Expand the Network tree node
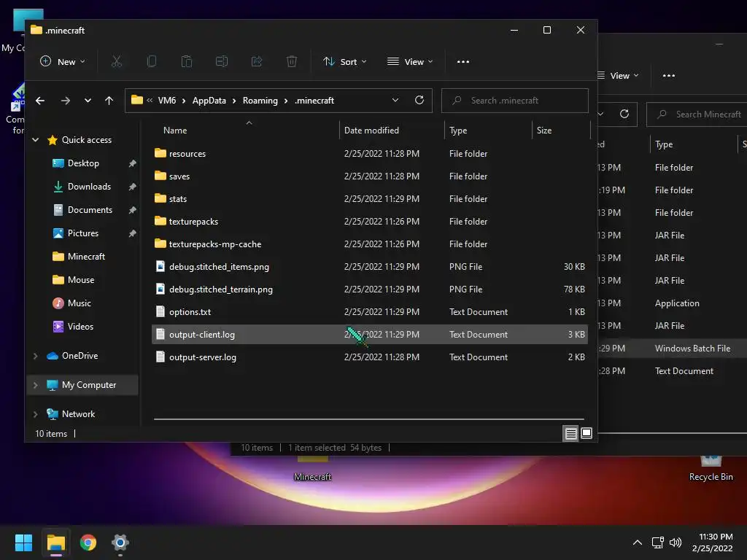 point(35,414)
